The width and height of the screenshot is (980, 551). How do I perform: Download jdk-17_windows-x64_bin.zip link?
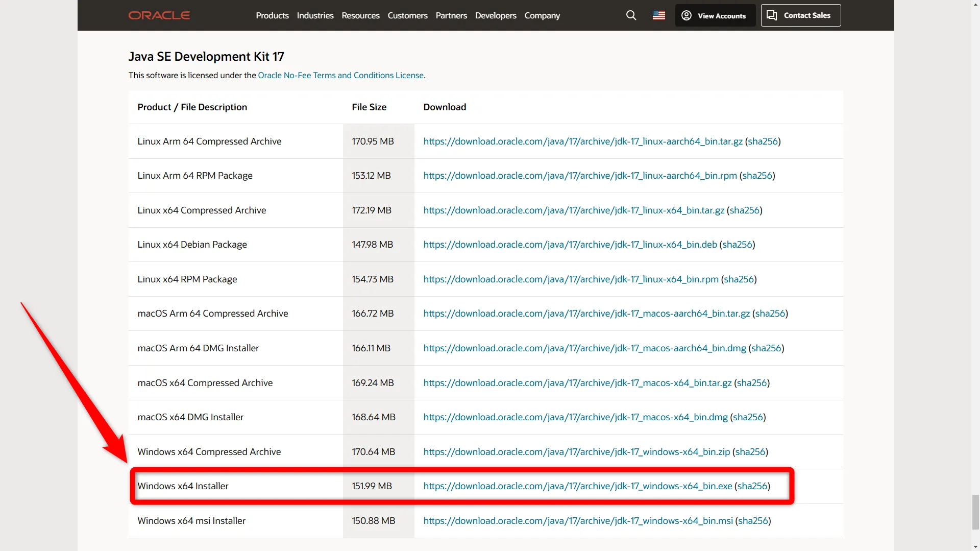point(577,452)
